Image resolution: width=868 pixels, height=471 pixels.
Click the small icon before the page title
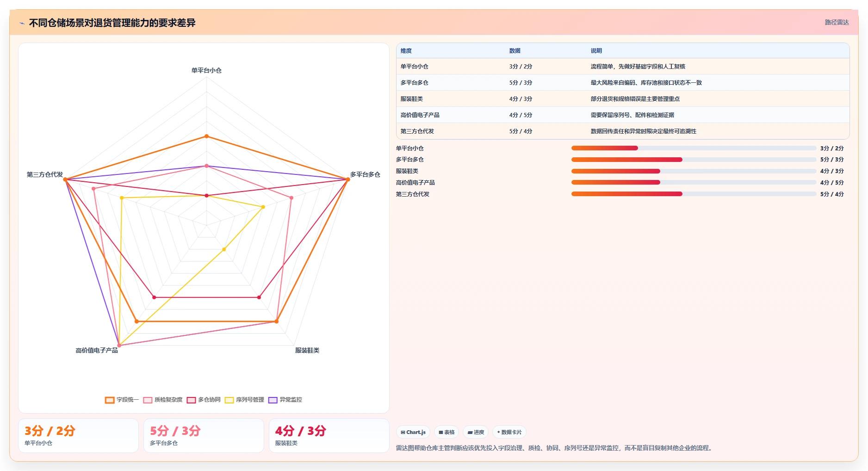click(22, 23)
